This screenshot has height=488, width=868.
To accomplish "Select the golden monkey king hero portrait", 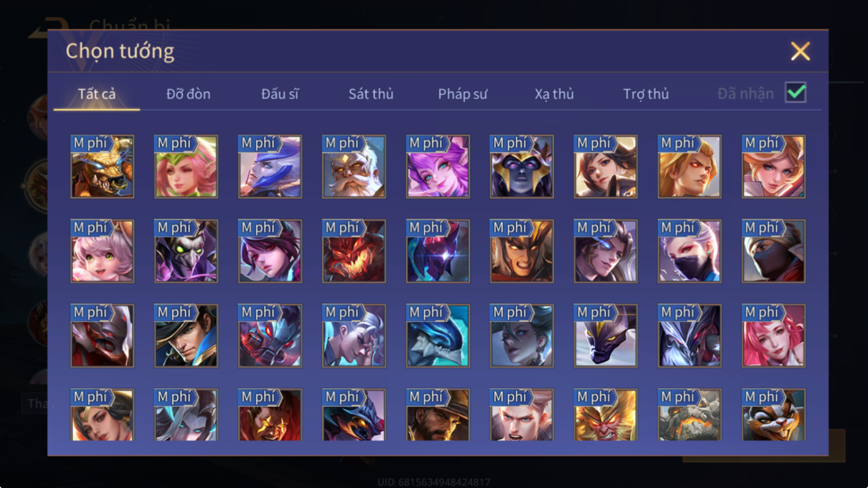I will pyautogui.click(x=606, y=414).
